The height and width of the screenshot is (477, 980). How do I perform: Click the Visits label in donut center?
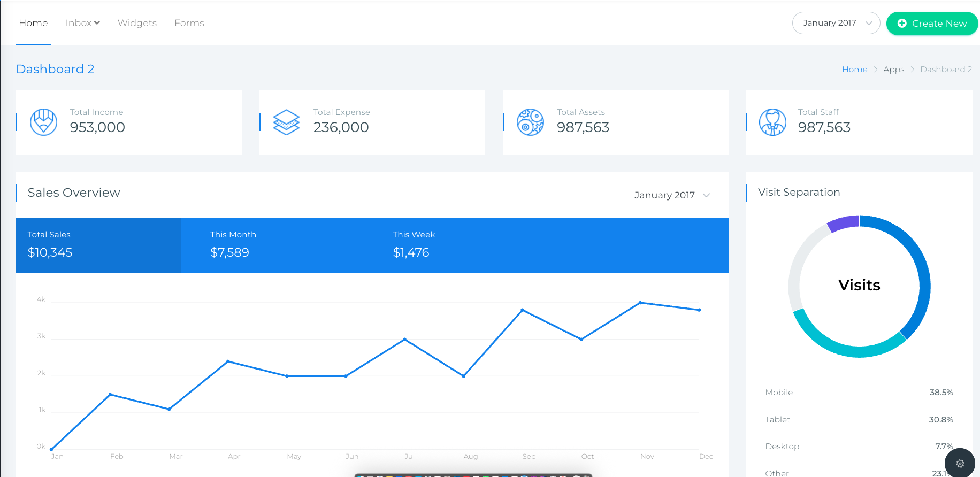(859, 285)
